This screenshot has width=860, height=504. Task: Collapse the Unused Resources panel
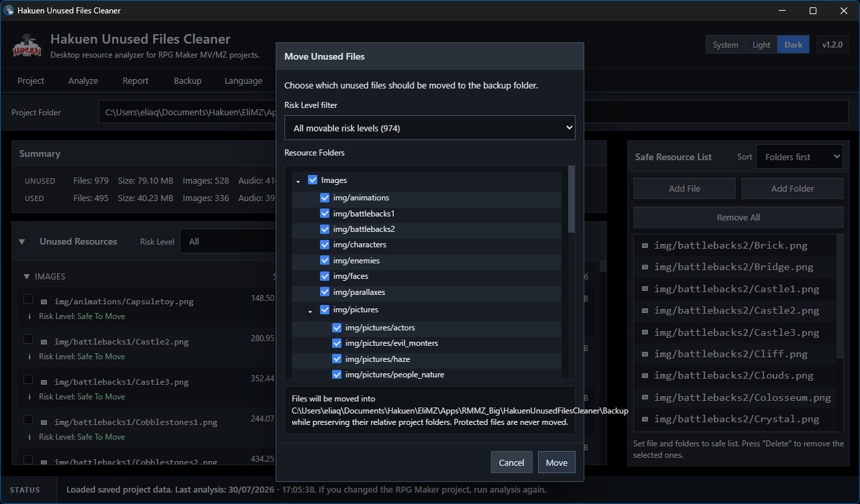[x=21, y=241]
